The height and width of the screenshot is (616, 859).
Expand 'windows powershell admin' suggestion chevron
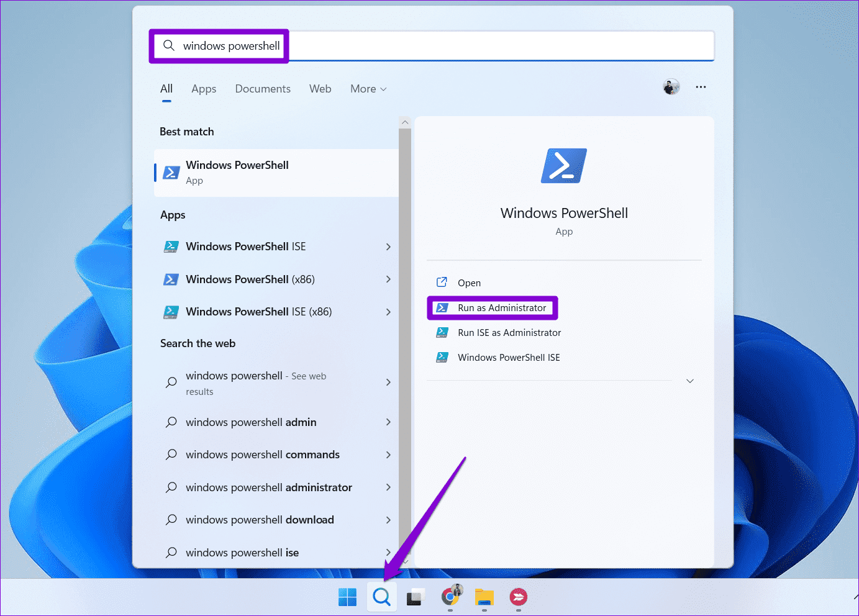[388, 422]
